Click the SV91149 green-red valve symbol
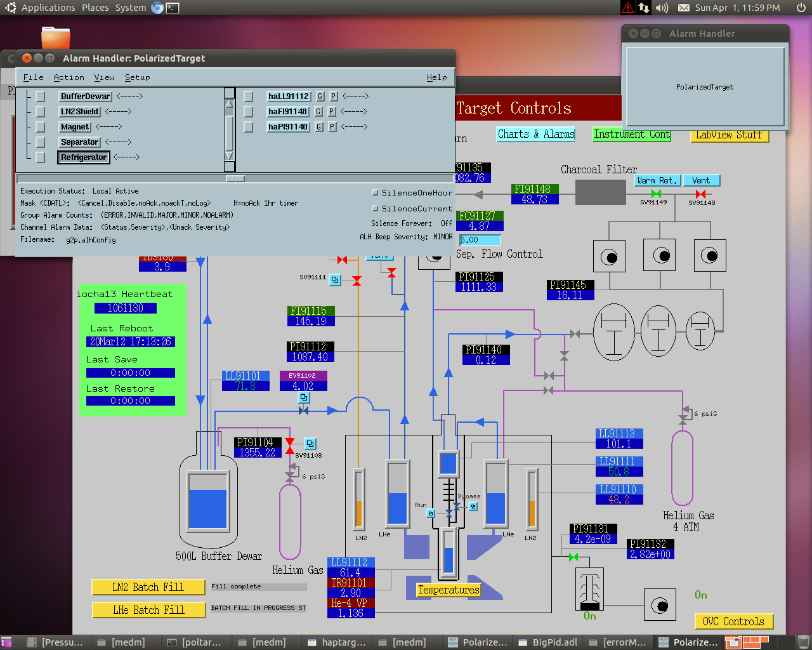The height and width of the screenshot is (650, 812). [656, 194]
